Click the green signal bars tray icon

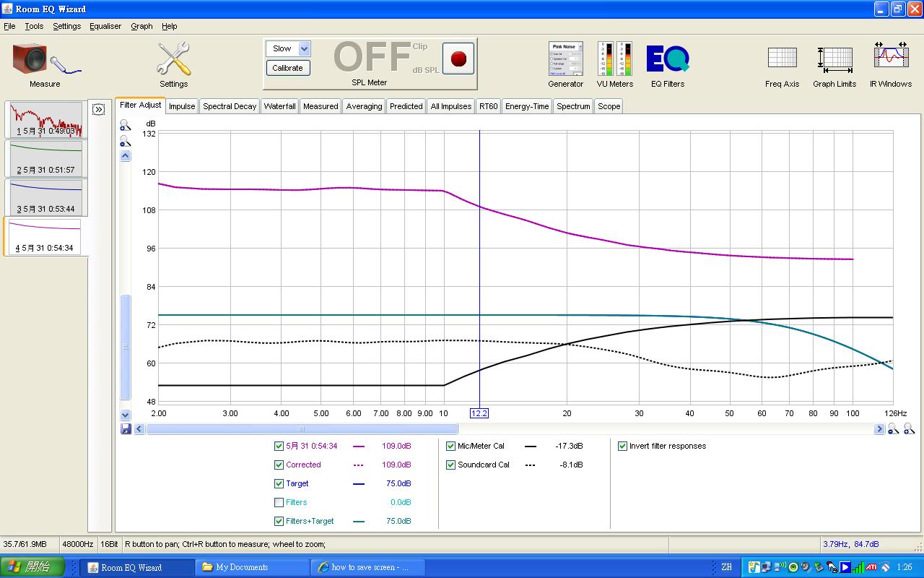858,567
